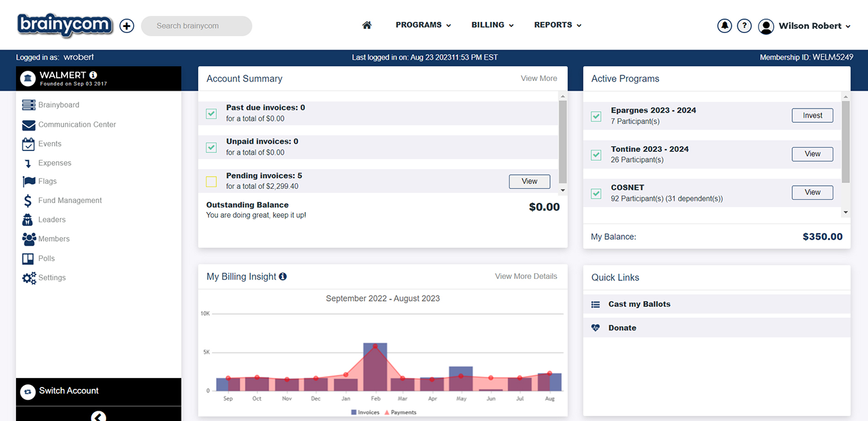Toggle the Epargnes 2023 - 2024 checkbox

click(x=596, y=116)
